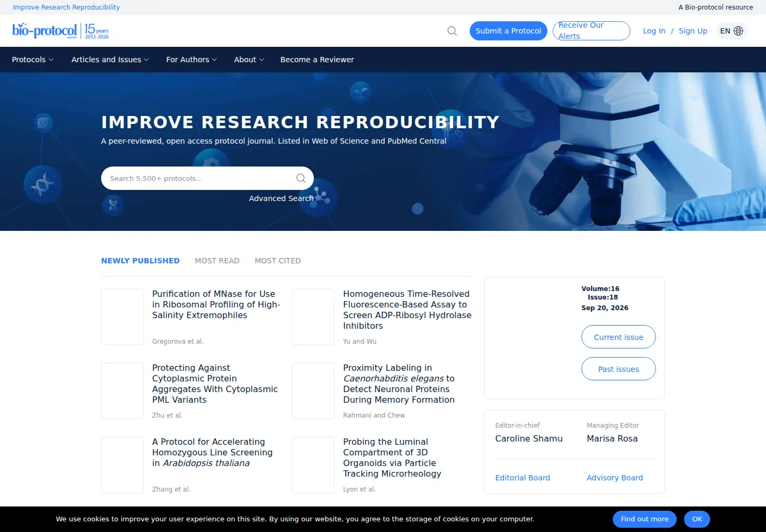Click author text Lyon et al.

point(360,489)
